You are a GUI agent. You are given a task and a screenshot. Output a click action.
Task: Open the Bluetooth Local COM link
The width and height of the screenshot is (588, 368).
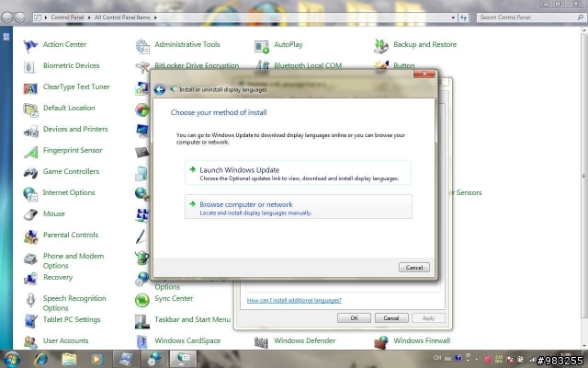click(308, 65)
